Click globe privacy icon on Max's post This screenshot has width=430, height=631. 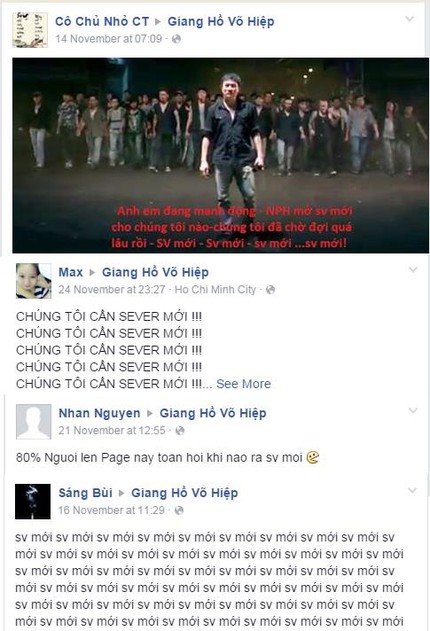tap(270, 290)
